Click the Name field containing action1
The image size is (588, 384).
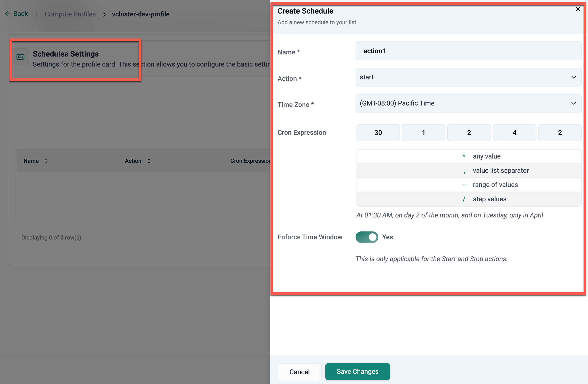point(468,51)
